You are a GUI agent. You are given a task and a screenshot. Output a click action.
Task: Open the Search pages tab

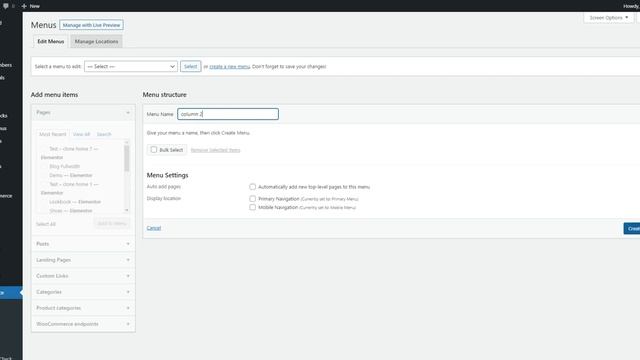click(104, 134)
